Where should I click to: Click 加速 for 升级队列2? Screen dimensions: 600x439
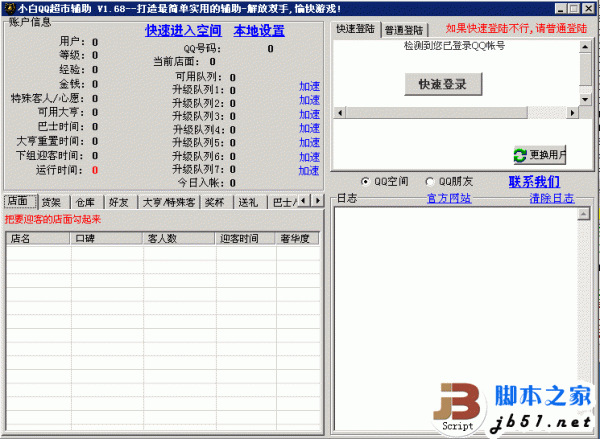(309, 100)
